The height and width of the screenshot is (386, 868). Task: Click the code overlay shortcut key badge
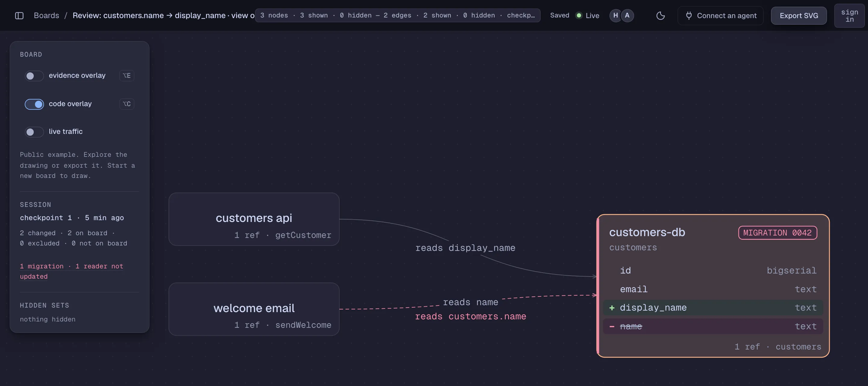pos(127,104)
